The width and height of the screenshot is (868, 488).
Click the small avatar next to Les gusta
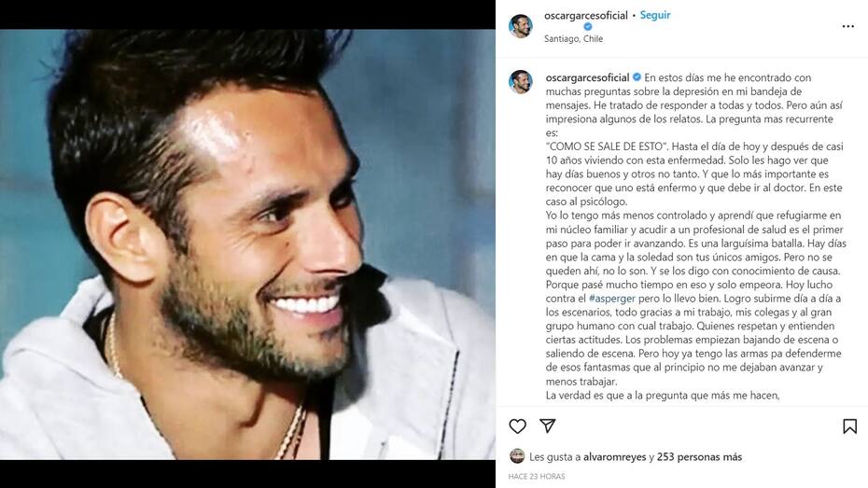pyautogui.click(x=517, y=456)
